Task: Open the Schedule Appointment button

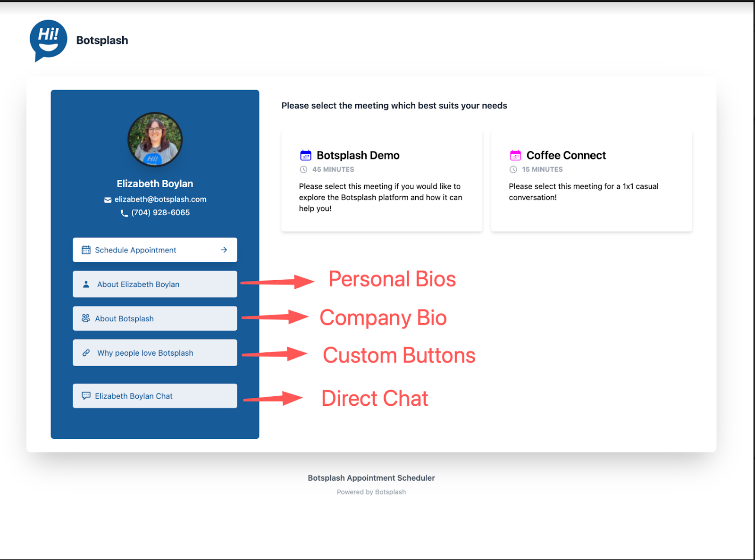Action: (155, 250)
